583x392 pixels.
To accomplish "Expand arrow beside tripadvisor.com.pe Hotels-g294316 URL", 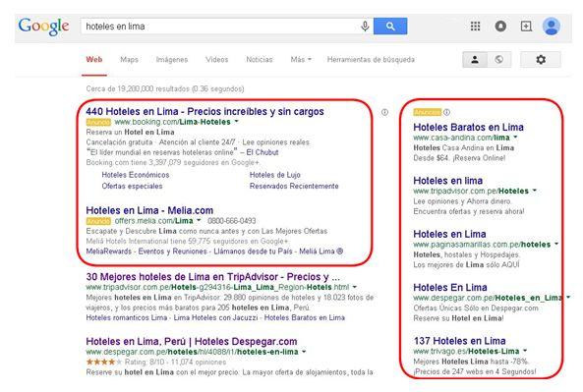I will pos(355,287).
